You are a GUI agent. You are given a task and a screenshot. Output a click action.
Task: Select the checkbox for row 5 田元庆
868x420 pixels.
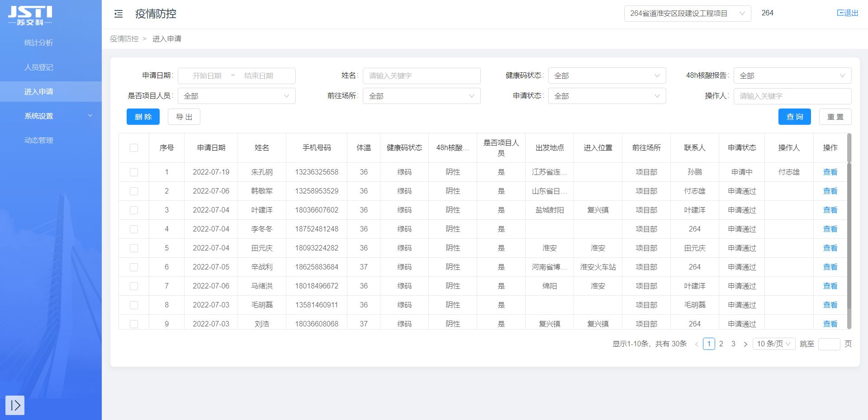[134, 248]
